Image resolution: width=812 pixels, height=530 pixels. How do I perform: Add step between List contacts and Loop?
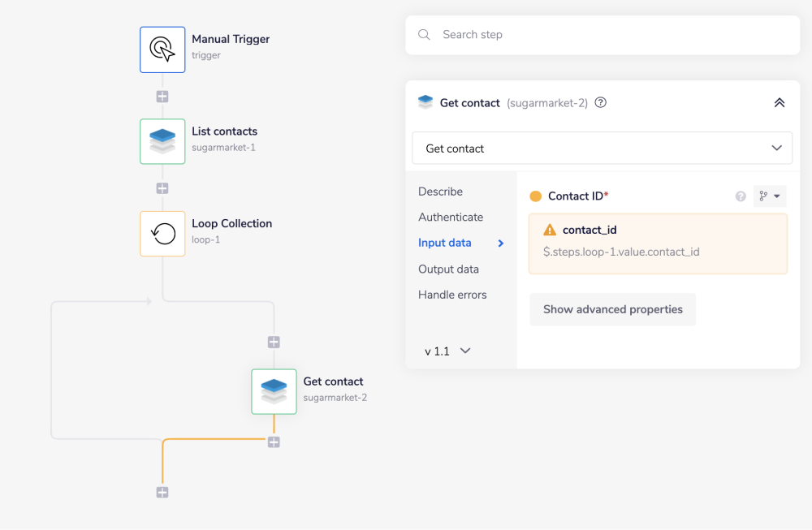click(x=162, y=188)
